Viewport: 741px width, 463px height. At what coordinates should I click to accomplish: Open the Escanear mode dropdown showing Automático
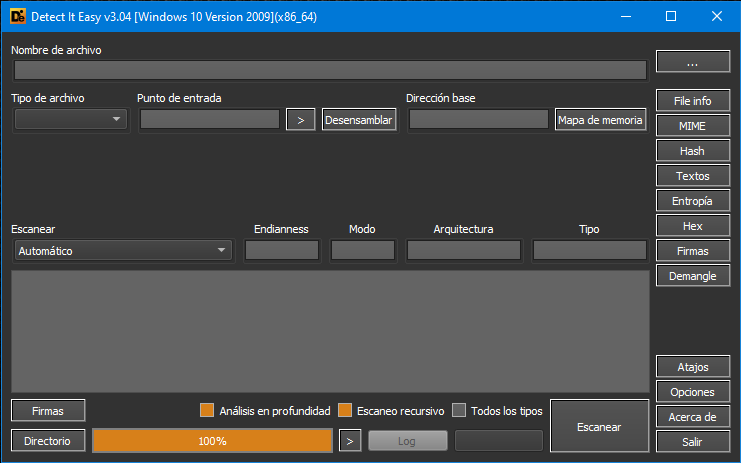point(123,250)
